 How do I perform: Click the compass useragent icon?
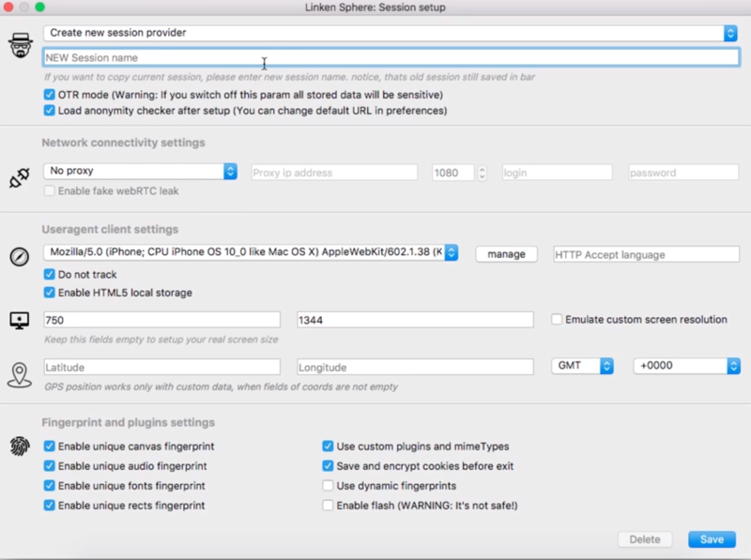point(19,255)
